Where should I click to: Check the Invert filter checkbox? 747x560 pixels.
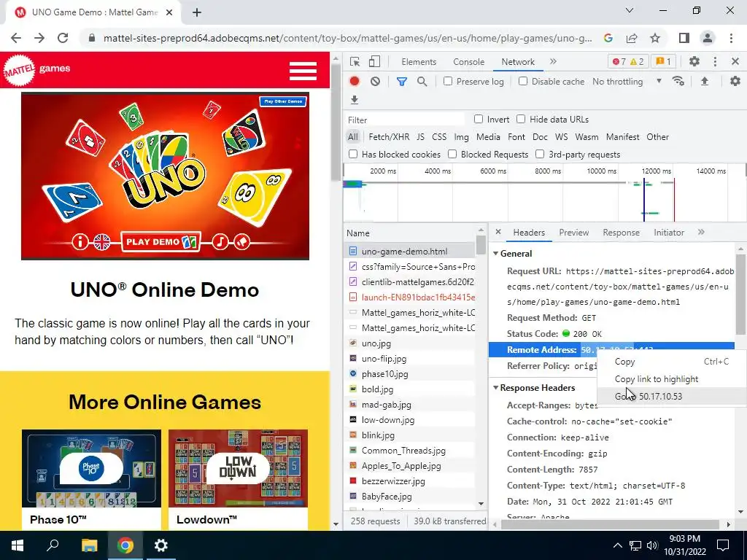point(479,119)
